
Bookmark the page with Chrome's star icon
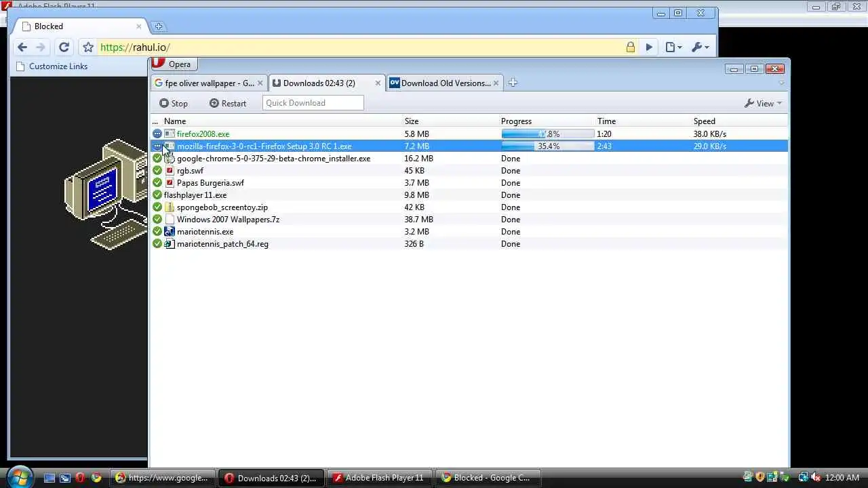click(88, 47)
